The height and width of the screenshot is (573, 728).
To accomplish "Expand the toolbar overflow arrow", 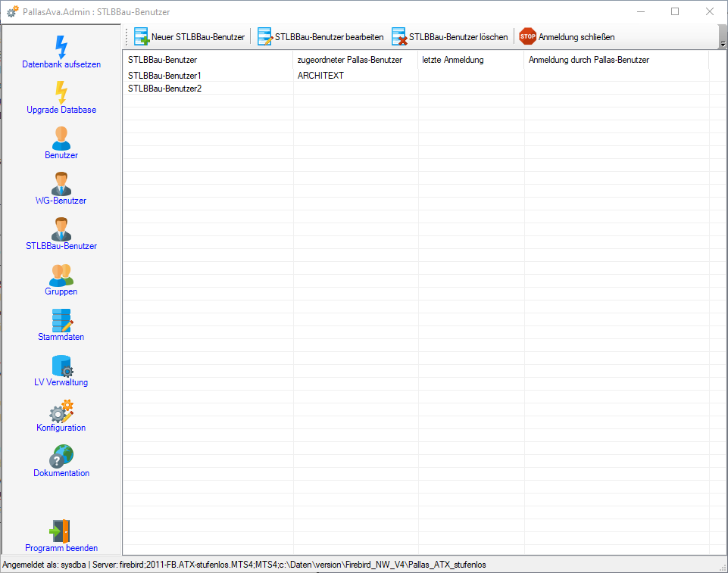I will tap(723, 43).
